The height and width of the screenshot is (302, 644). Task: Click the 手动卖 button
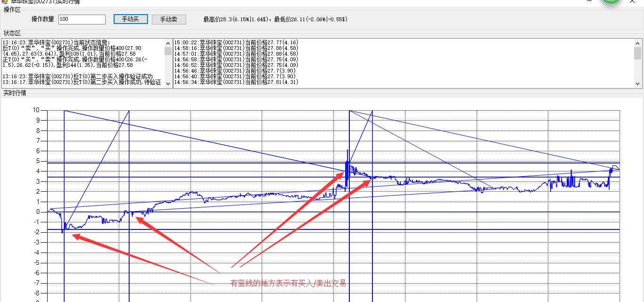click(x=169, y=19)
